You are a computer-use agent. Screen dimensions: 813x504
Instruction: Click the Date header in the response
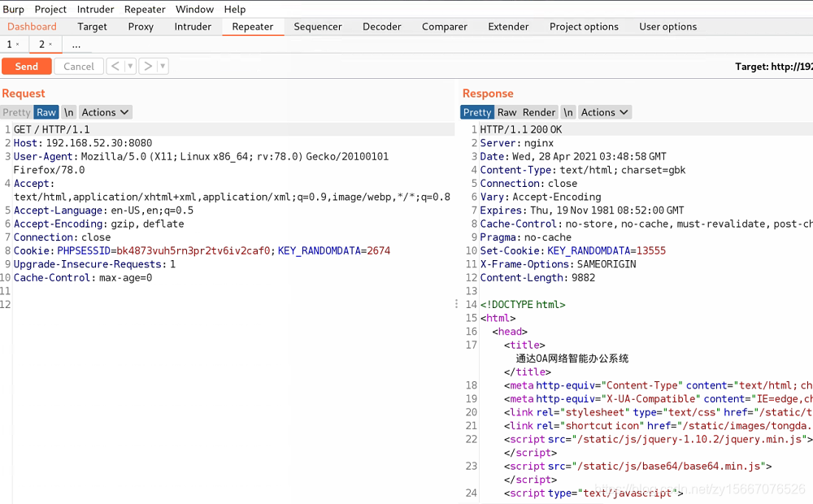click(x=573, y=156)
